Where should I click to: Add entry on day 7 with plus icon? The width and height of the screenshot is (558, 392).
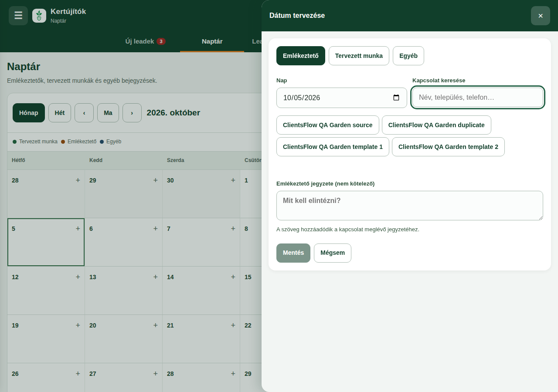(233, 228)
